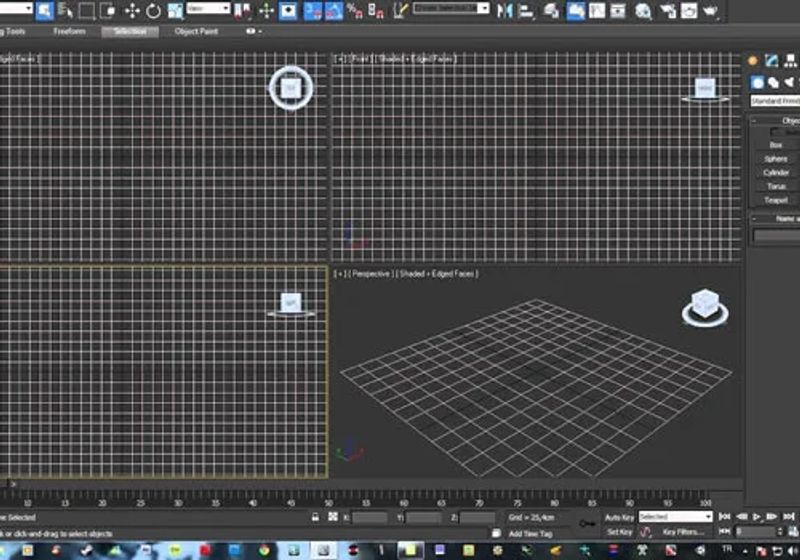Toggle Spinner Snap button
The height and width of the screenshot is (560, 800).
coord(376,11)
